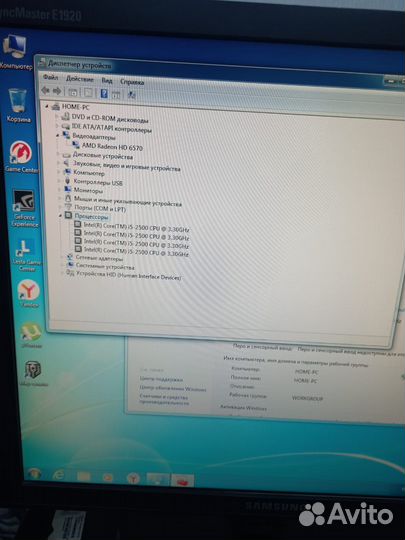Select Порты (COM и LPT) category
The height and width of the screenshot is (540, 405).
click(100, 208)
